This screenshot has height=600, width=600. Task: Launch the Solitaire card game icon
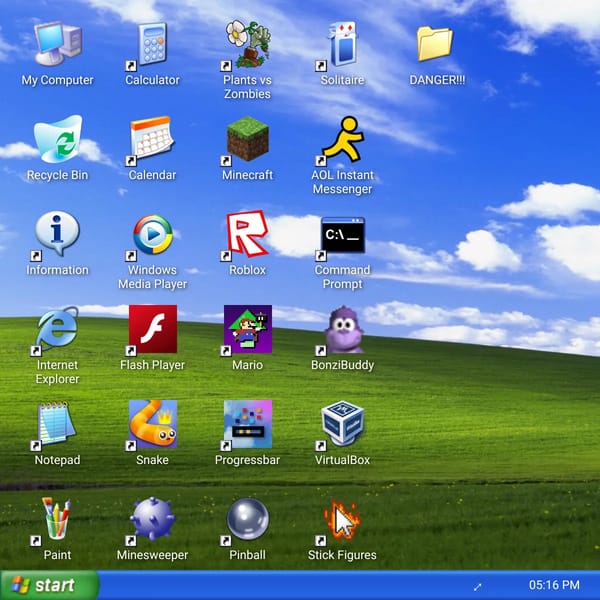pyautogui.click(x=342, y=44)
